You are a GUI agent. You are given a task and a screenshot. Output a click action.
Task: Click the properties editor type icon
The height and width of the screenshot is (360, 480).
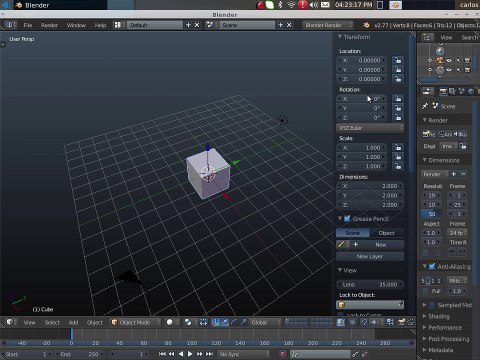[428, 91]
